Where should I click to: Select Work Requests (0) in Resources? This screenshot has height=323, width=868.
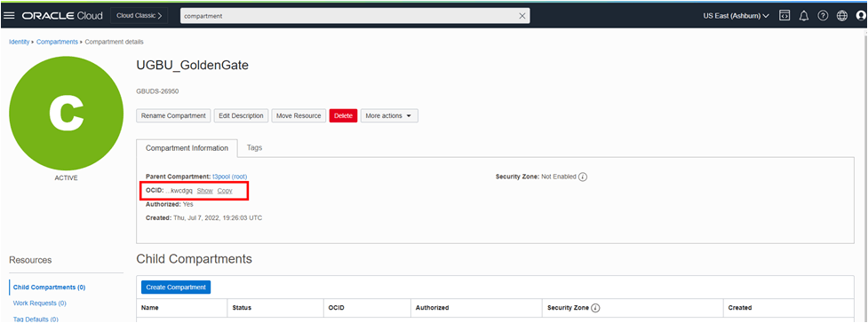coord(40,303)
